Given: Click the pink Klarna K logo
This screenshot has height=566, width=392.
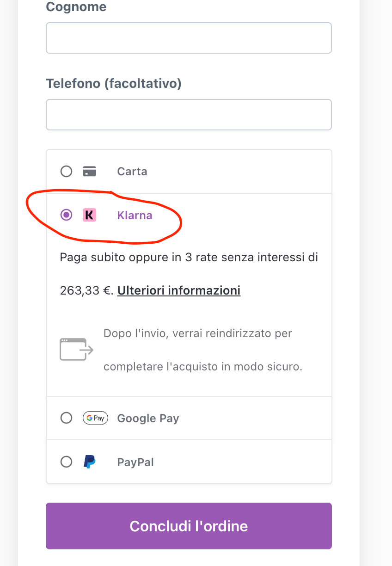Looking at the screenshot, I should (89, 215).
